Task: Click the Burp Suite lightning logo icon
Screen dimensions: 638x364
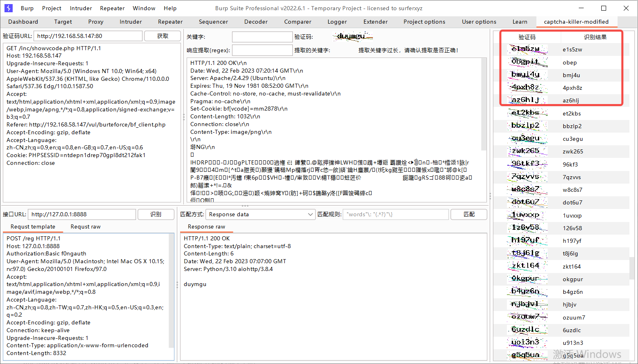Action: [8, 8]
